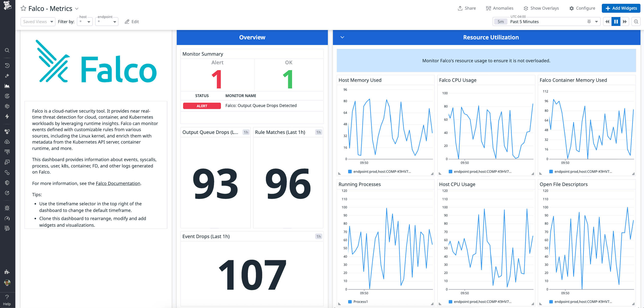
Task: Open the Past 5 Minutes timeframe dropdown
Action: (x=596, y=21)
